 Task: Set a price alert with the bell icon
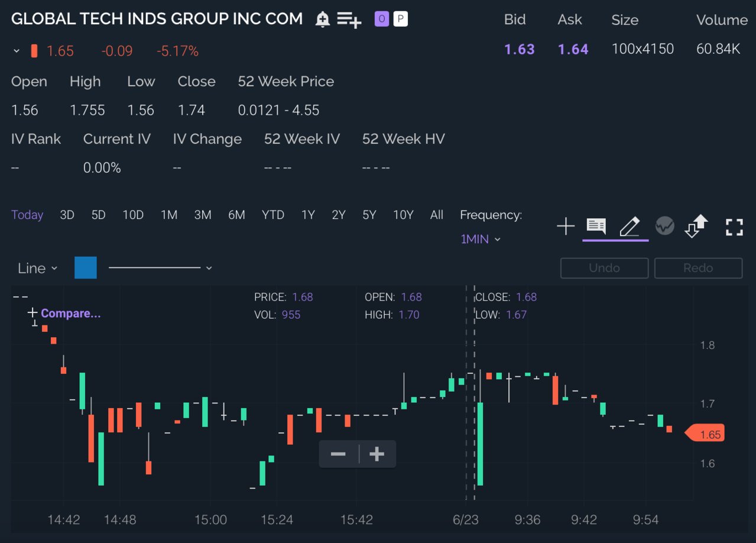(x=323, y=20)
